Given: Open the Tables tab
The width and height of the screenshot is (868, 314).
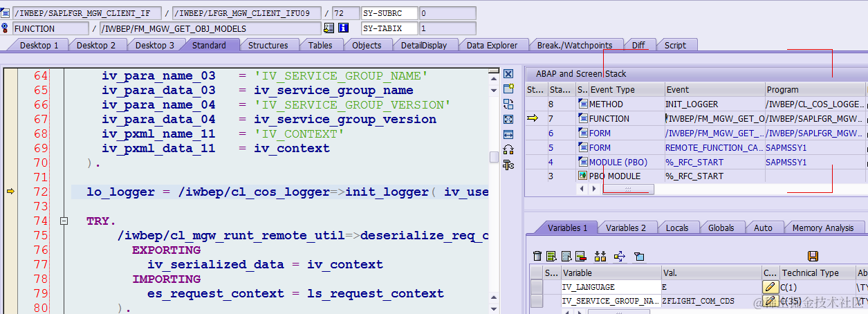Looking at the screenshot, I should pyautogui.click(x=320, y=45).
